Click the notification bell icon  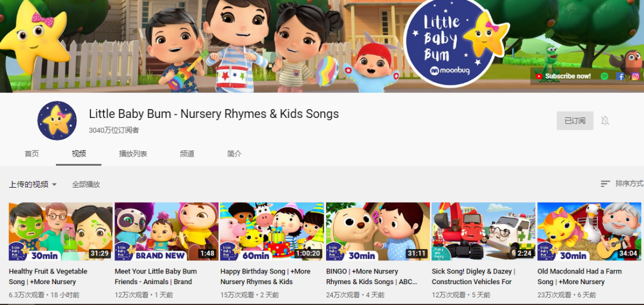coord(605,120)
